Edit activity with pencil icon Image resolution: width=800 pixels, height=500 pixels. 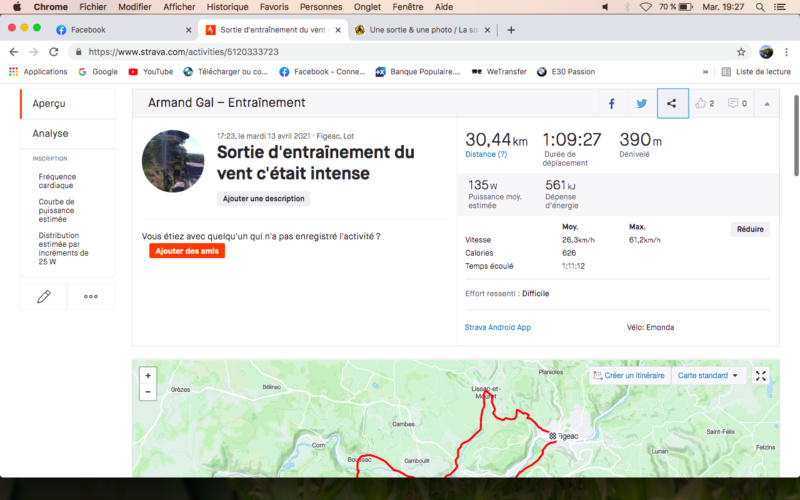coord(44,296)
